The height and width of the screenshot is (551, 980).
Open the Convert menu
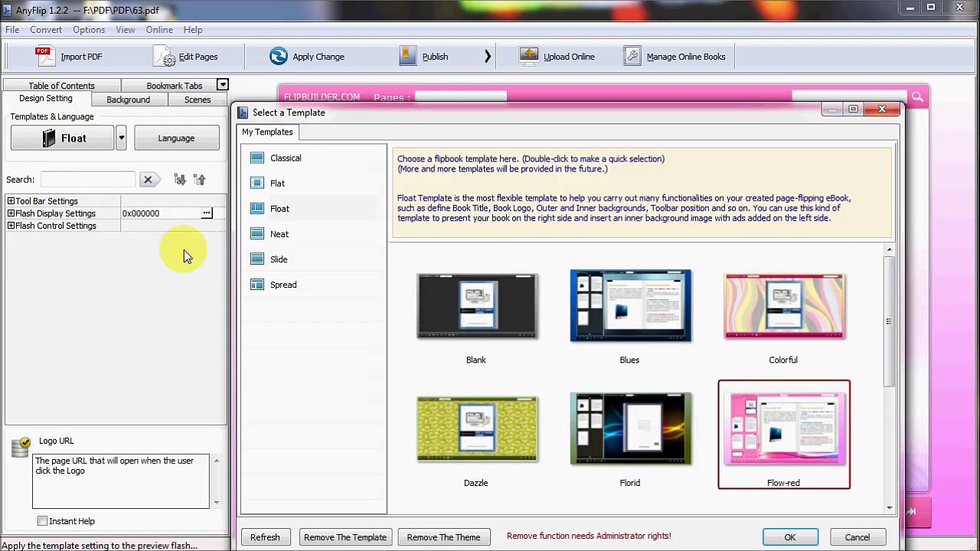[46, 29]
